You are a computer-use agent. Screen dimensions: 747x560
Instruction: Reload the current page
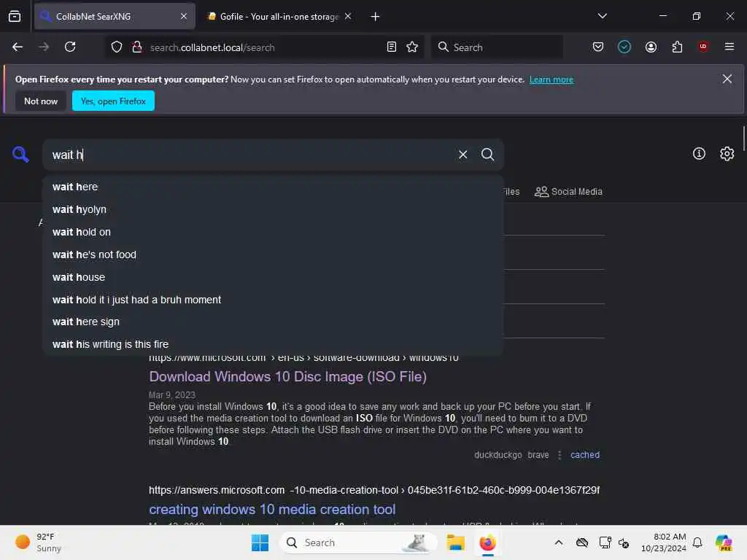tap(70, 47)
